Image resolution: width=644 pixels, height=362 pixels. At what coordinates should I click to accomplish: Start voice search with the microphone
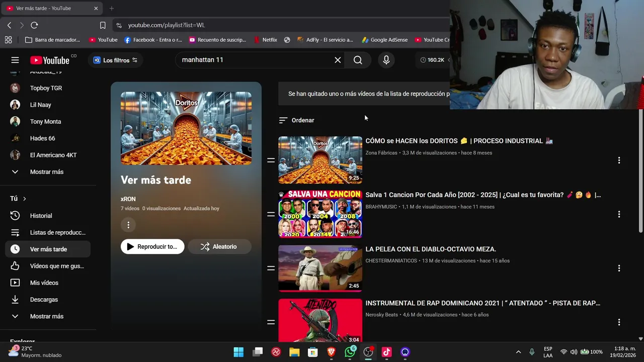[x=386, y=60]
